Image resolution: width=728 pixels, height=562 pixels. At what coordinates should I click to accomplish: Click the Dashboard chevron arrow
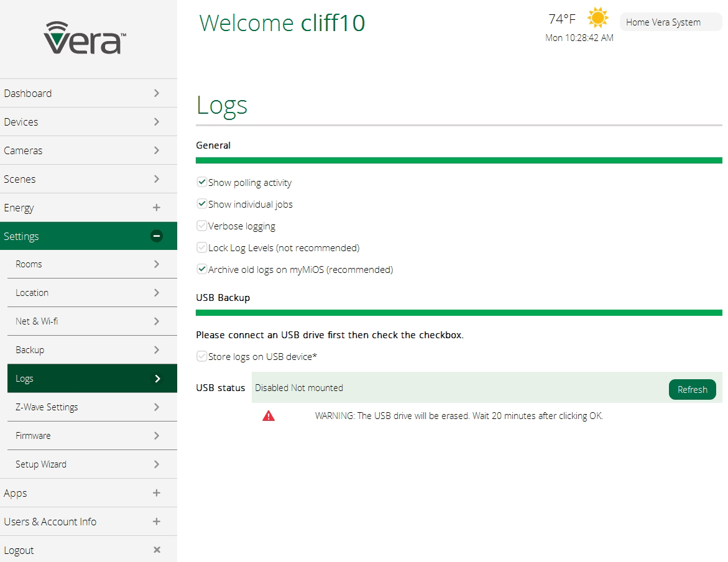157,93
